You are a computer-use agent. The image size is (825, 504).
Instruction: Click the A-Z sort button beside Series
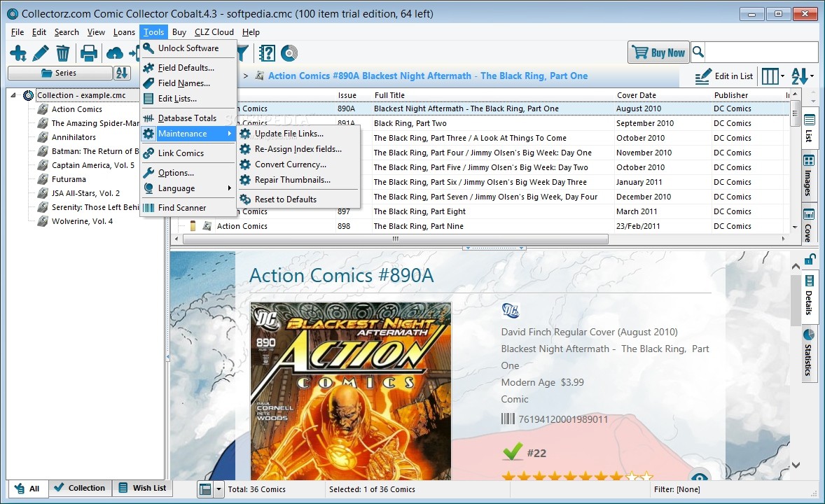[122, 73]
